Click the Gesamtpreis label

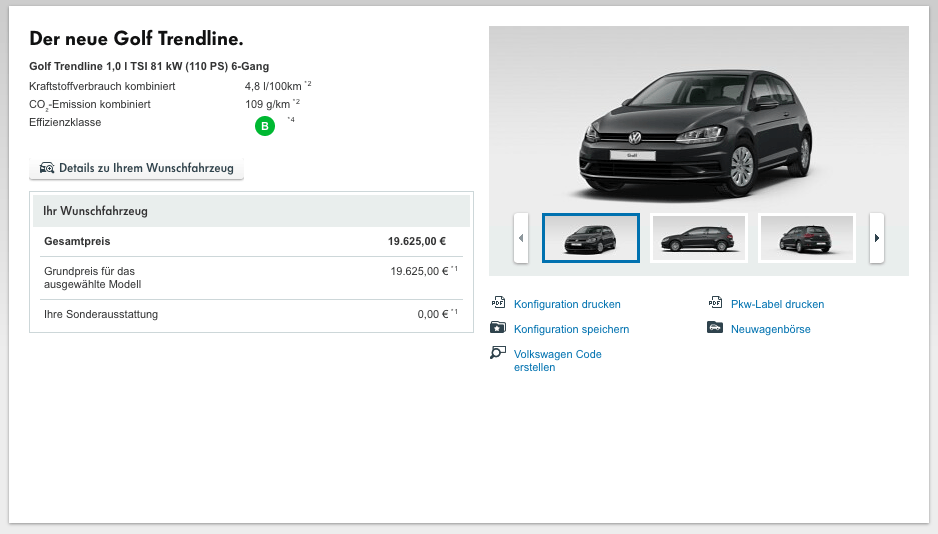pos(77,242)
